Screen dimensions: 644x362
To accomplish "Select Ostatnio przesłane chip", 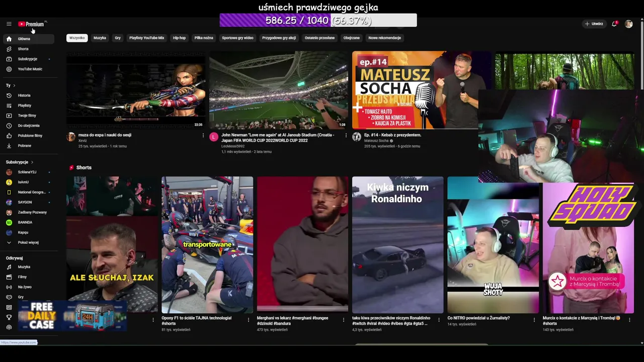I will click(319, 38).
